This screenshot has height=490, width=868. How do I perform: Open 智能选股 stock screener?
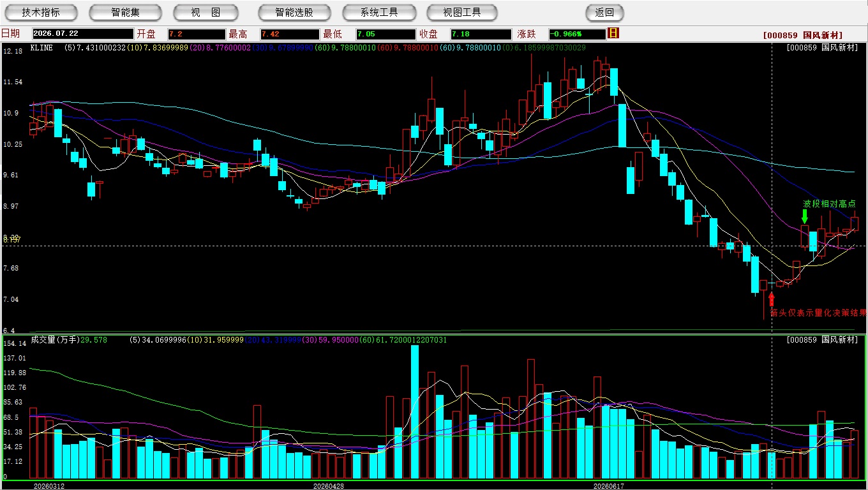click(294, 12)
